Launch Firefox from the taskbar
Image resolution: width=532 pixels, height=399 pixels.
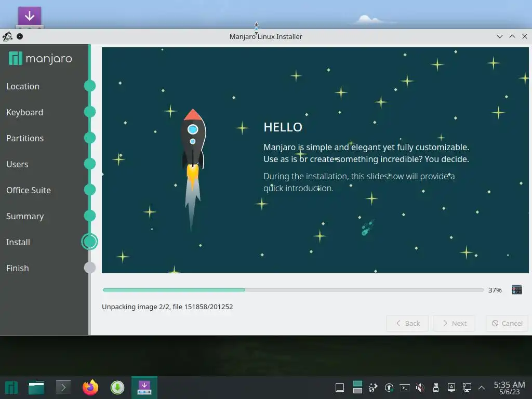pos(90,388)
